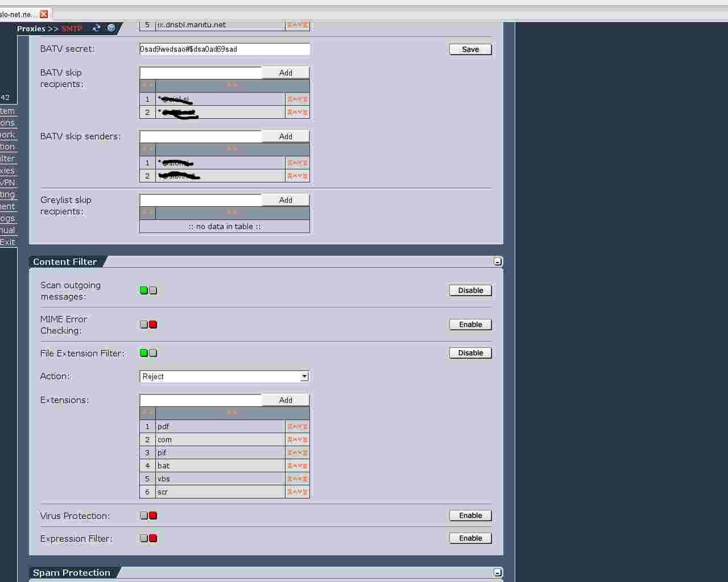Viewport: 728px width, 582px height.
Task: Collapse the Content Filter section
Action: [x=498, y=261]
